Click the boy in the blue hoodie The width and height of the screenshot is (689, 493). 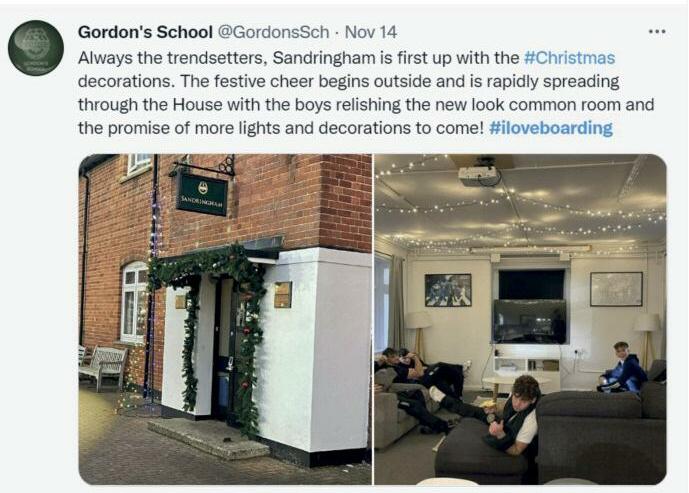click(x=622, y=367)
